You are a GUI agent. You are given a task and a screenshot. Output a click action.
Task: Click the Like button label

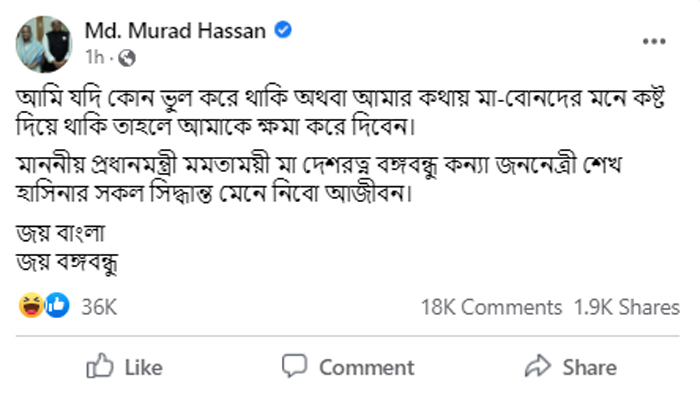(x=143, y=368)
